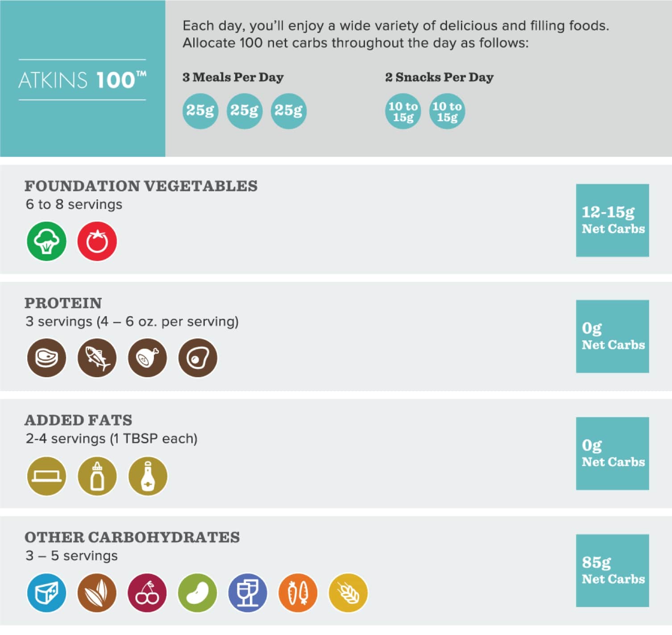672x635 pixels.
Task: Click the fried egg protein icon
Action: tap(198, 358)
